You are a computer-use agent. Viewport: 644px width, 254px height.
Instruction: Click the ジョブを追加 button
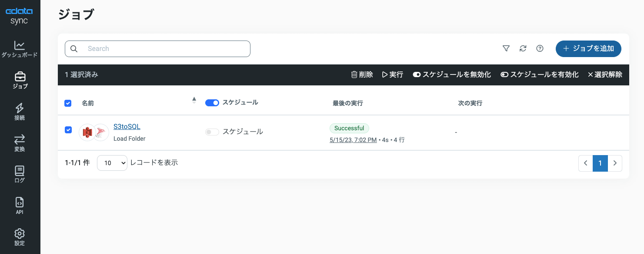click(x=588, y=49)
